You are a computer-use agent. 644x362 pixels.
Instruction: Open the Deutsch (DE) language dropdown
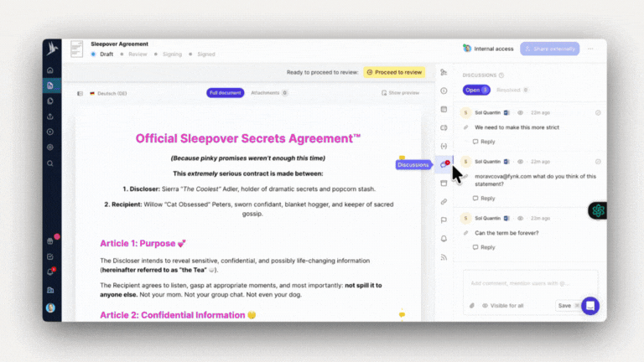click(x=112, y=93)
